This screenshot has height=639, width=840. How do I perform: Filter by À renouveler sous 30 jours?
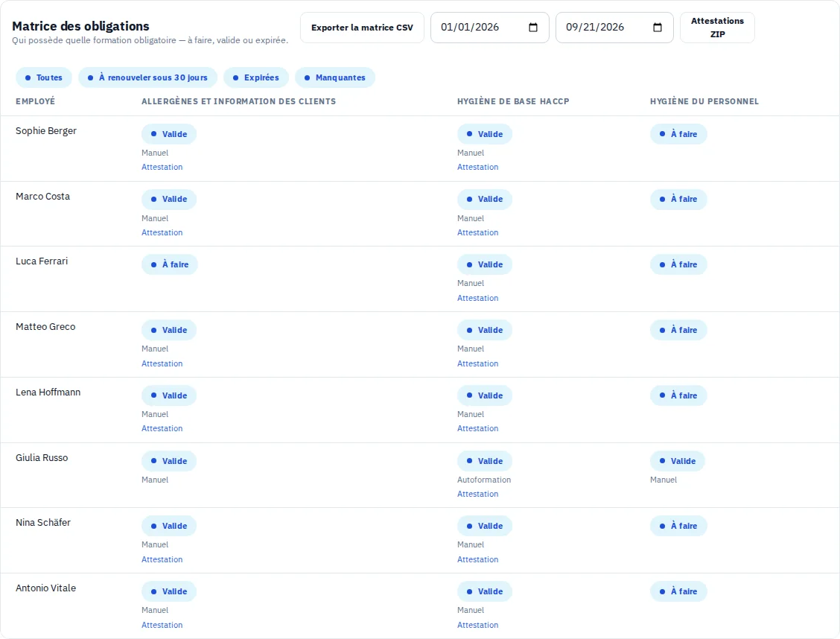tap(148, 77)
